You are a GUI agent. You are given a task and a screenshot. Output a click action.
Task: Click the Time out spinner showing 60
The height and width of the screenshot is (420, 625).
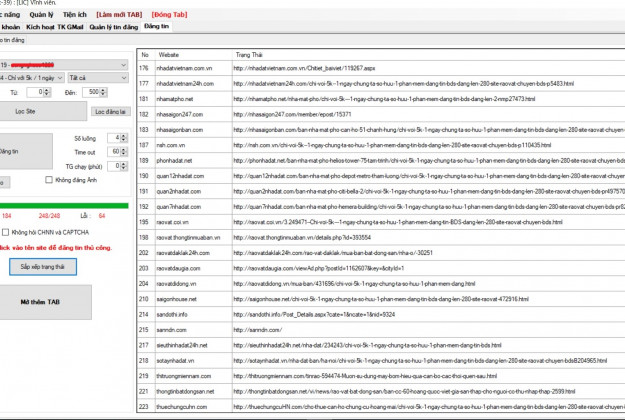click(117, 152)
